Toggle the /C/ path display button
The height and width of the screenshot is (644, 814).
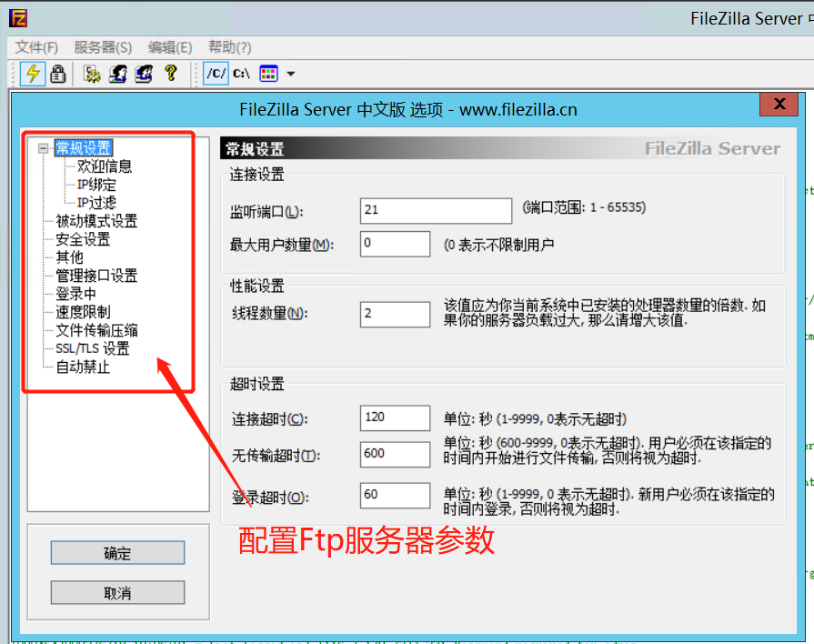coord(216,74)
